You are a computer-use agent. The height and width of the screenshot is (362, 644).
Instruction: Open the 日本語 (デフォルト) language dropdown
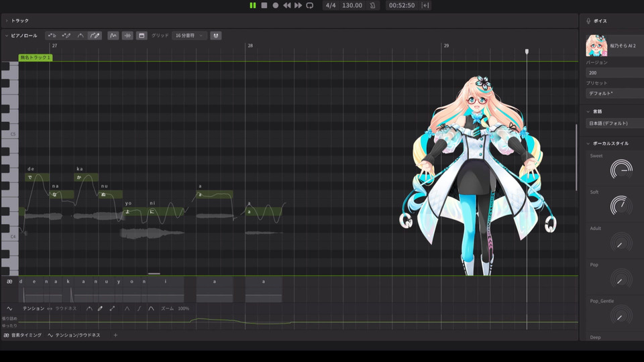(615, 123)
